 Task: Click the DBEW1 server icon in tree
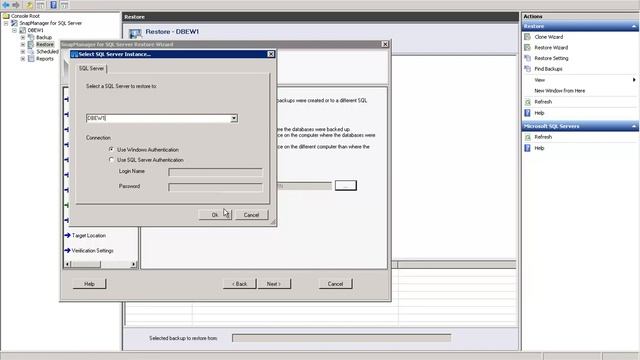pyautogui.click(x=23, y=30)
